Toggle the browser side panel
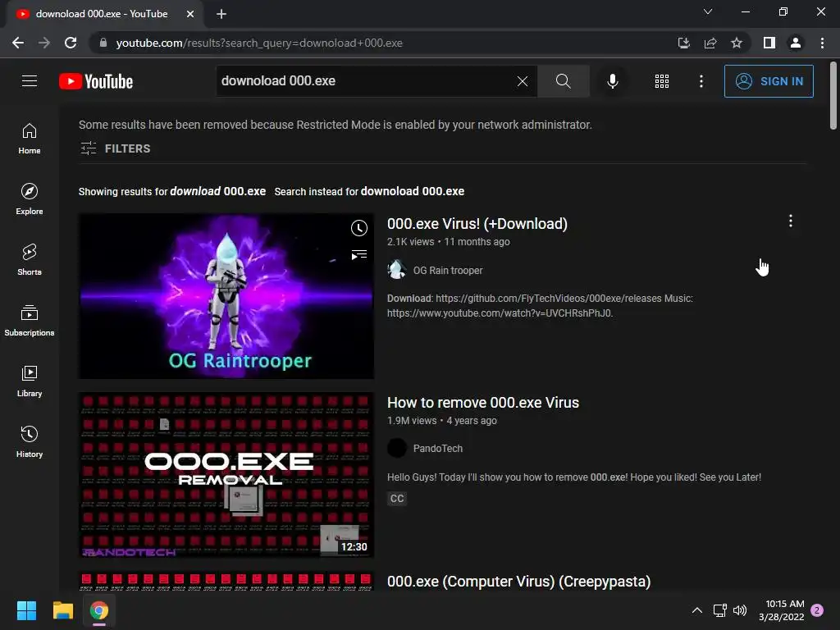The width and height of the screenshot is (840, 630). (769, 43)
